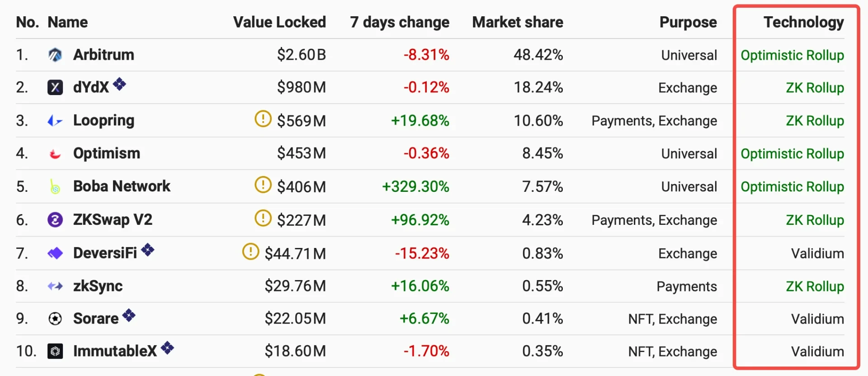868x376 pixels.
Task: Select the zkSync project row name
Action: point(98,286)
